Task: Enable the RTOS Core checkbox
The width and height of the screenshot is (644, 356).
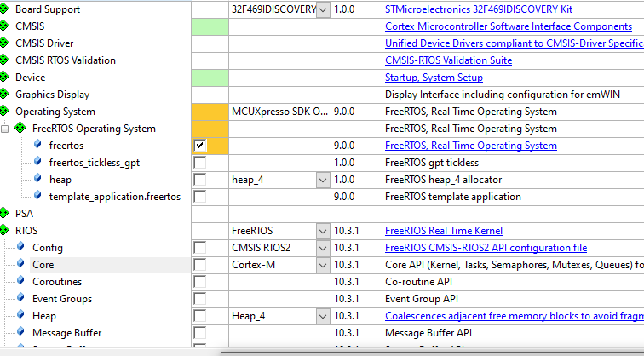Action: pyautogui.click(x=200, y=265)
